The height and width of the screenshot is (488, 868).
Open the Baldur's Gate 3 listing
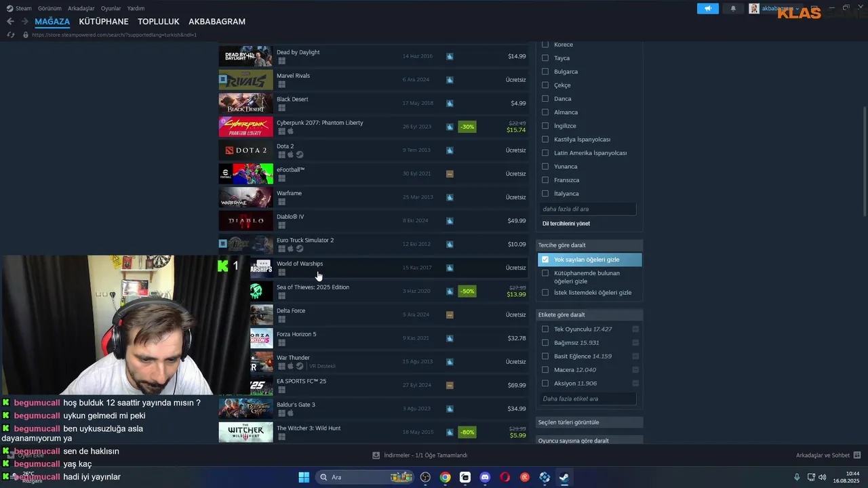[x=374, y=409]
